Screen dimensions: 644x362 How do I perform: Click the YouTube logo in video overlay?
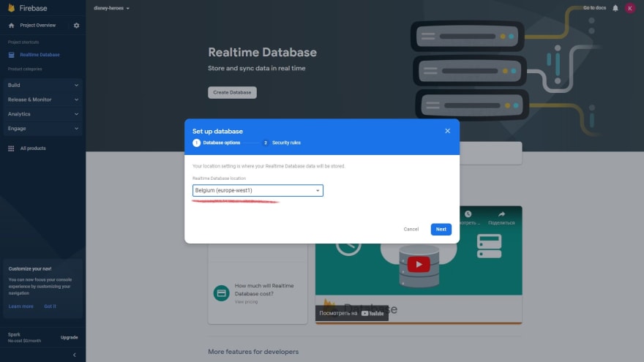(x=372, y=313)
